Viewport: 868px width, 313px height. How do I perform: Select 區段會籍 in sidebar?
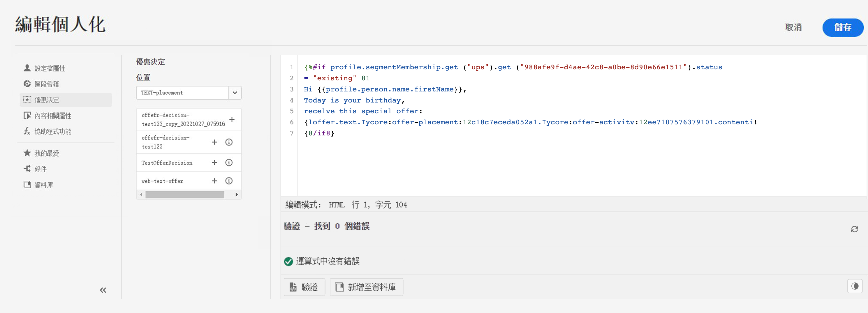47,84
